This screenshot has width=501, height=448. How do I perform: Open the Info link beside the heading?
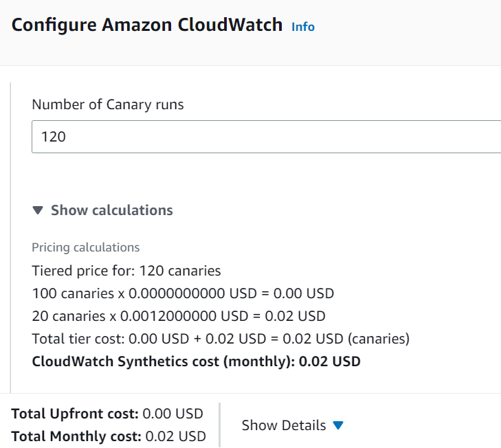click(303, 27)
